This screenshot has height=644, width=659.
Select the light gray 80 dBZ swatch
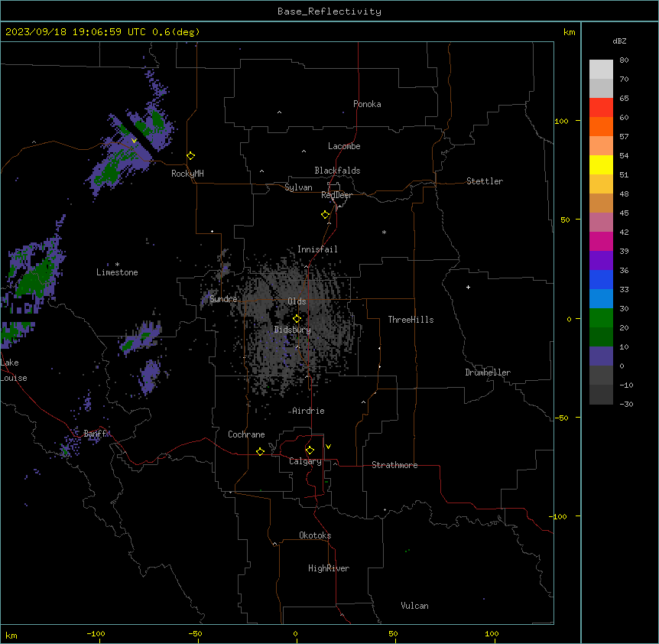601,70
